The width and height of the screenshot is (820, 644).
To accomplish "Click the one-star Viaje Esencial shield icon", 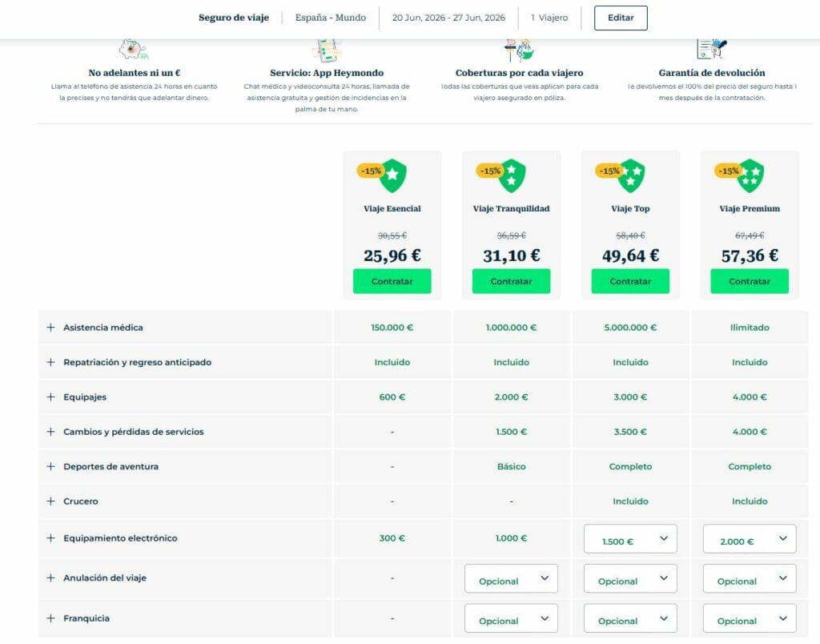I will 393,175.
